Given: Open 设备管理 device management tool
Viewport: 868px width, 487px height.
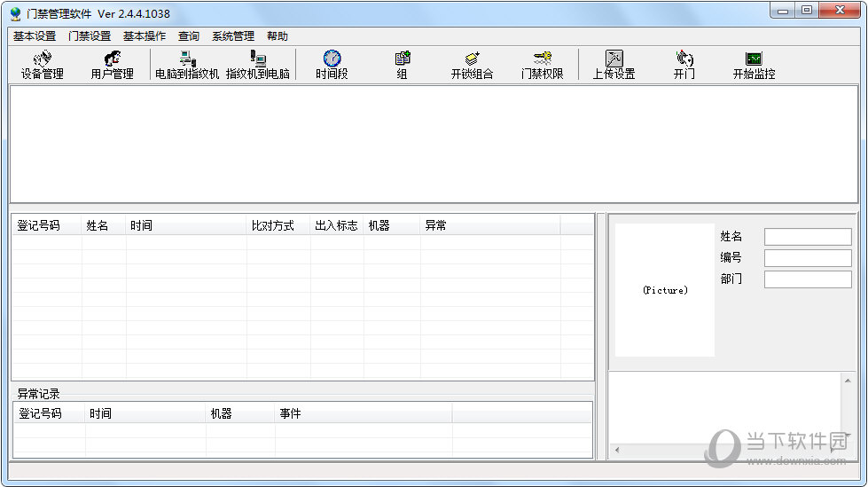Looking at the screenshot, I should pos(42,65).
